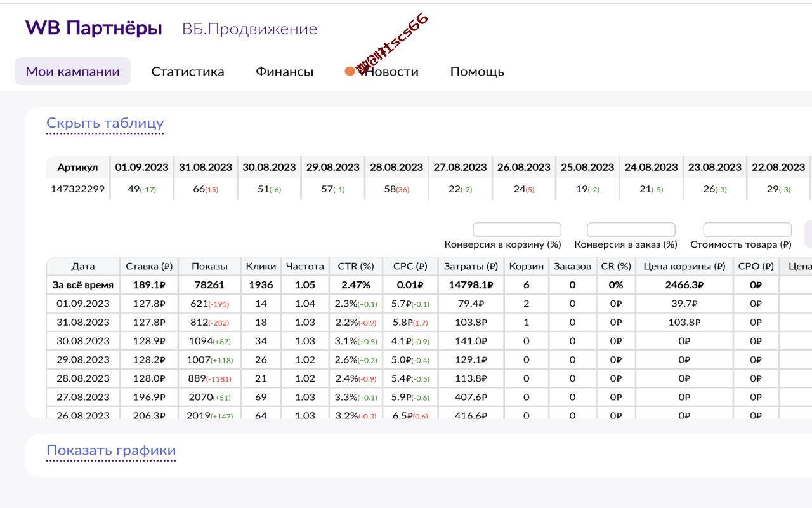
Task: Click the 25.08.2023 column header
Action: pyautogui.click(x=587, y=168)
